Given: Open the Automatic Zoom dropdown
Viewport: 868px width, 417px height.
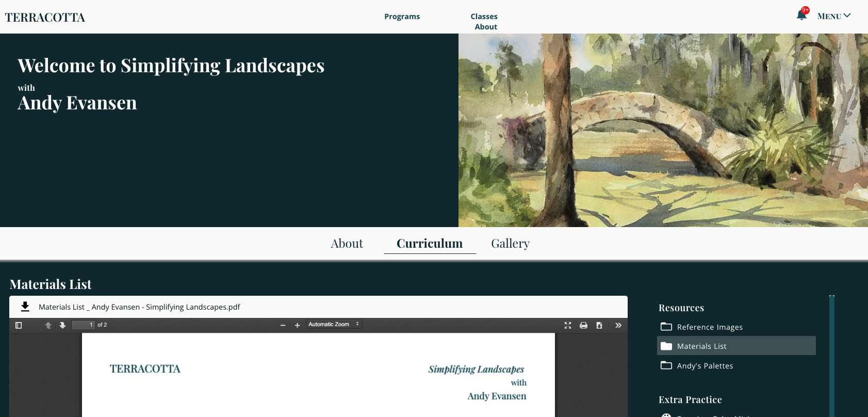Looking at the screenshot, I should (334, 324).
